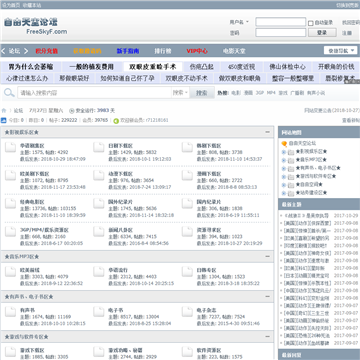
Task: Click the orange icon beside 自由天空论坛 in sitemap
Action: pos(284,144)
